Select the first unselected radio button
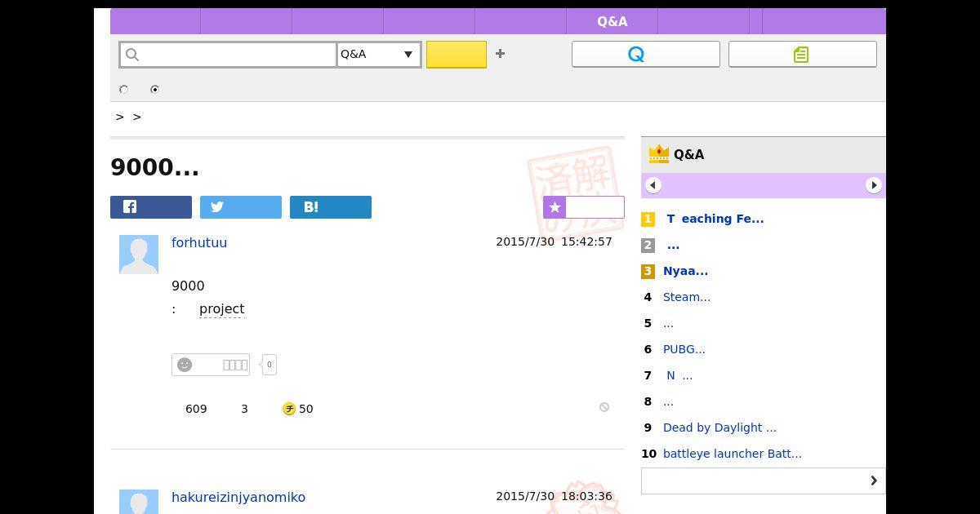This screenshot has height=514, width=980. coord(124,90)
